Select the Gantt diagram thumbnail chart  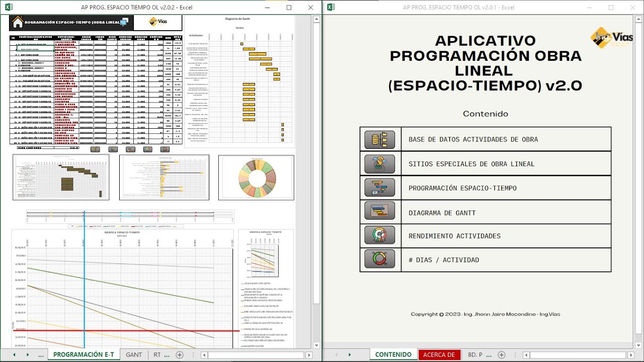pos(61,177)
